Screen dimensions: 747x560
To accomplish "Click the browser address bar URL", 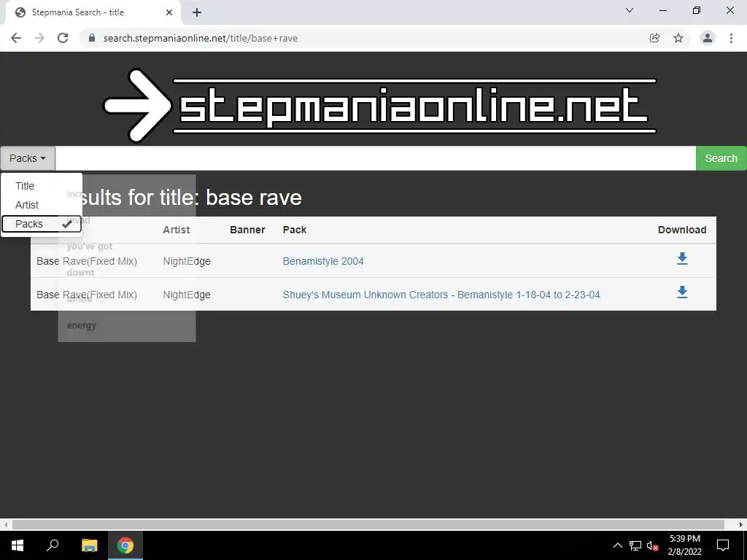I will click(x=201, y=38).
